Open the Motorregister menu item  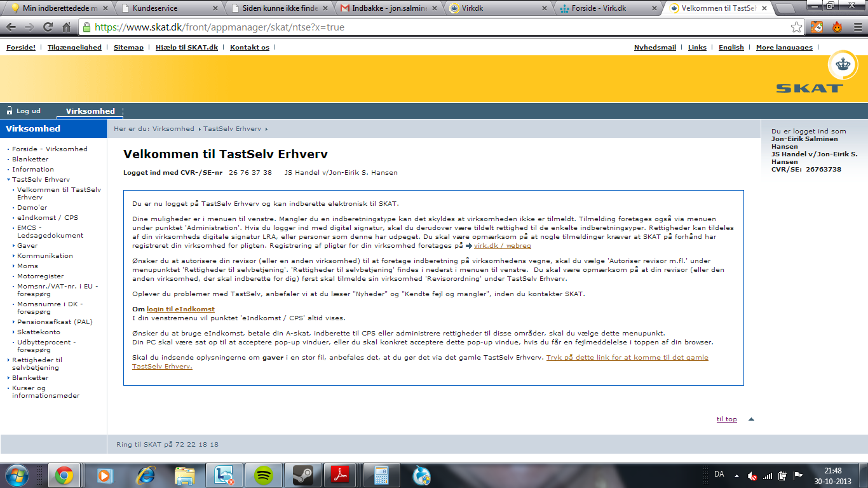[x=41, y=276]
